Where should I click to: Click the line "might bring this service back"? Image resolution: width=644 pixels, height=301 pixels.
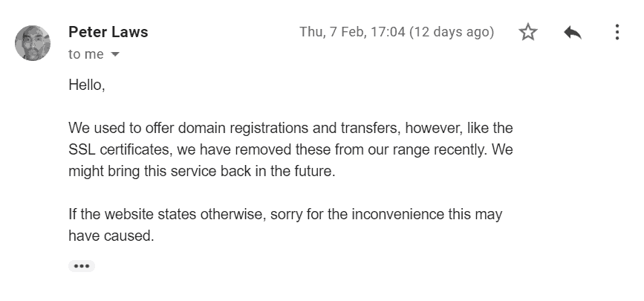click(x=202, y=172)
